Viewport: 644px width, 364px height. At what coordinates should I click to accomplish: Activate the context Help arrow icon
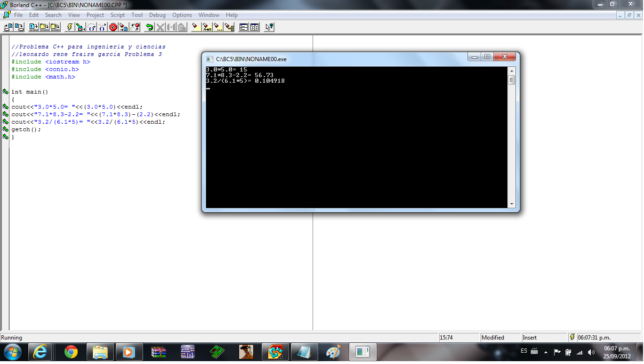pyautogui.click(x=268, y=27)
